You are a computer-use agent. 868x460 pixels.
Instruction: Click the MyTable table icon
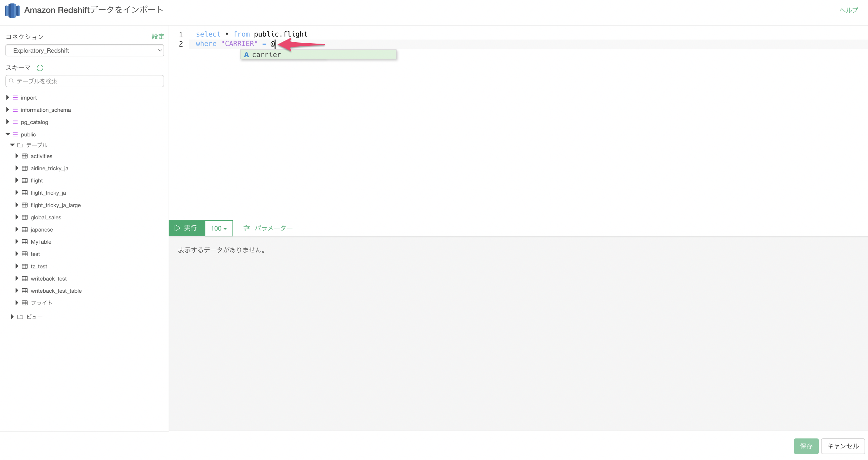tap(25, 242)
